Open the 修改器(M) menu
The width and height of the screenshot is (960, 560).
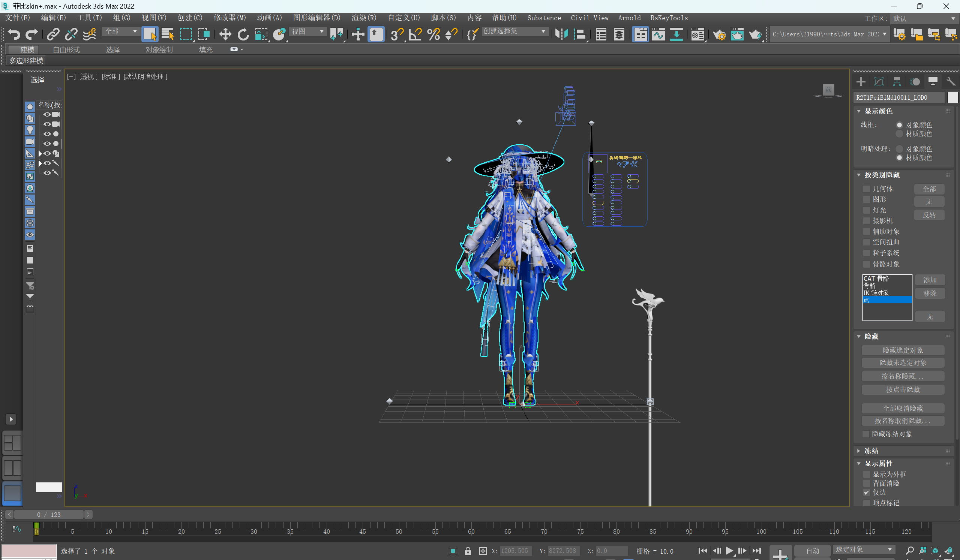click(229, 18)
